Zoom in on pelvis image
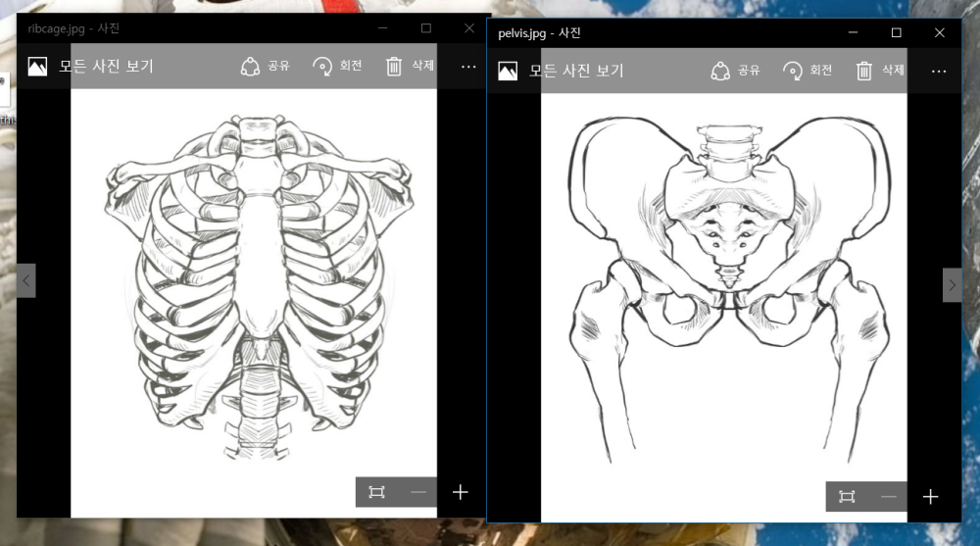Screen dimensions: 980x546 [x=931, y=497]
